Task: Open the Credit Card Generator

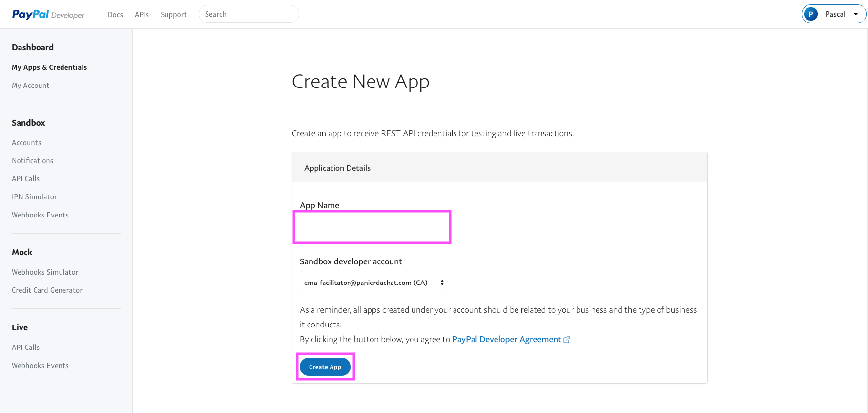Action: [47, 290]
